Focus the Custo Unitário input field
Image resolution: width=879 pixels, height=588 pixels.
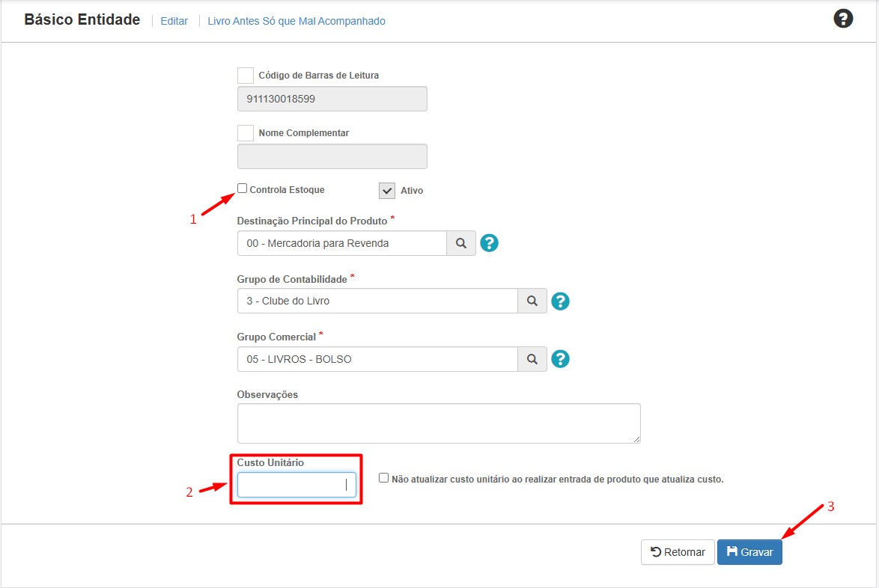pos(296,485)
